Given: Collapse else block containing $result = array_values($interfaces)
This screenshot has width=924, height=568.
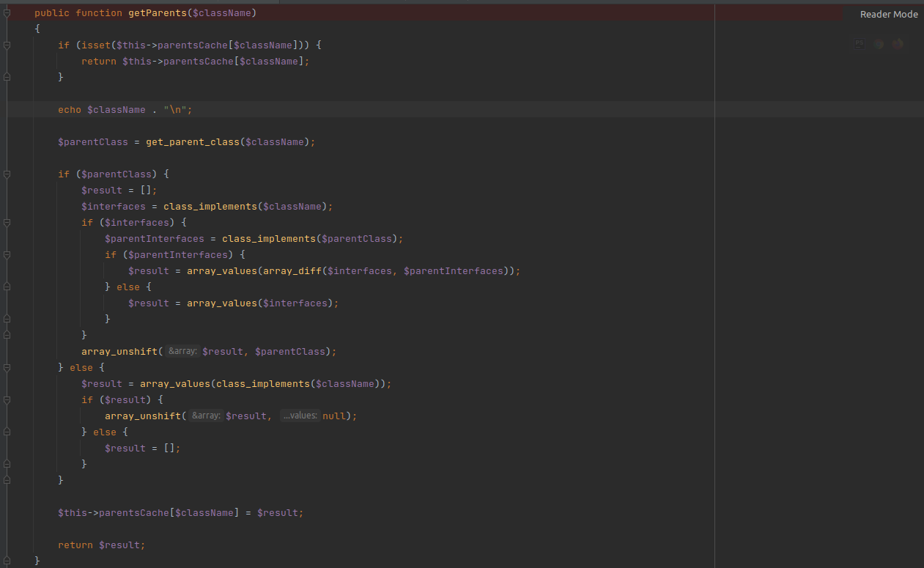Looking at the screenshot, I should pos(7,287).
